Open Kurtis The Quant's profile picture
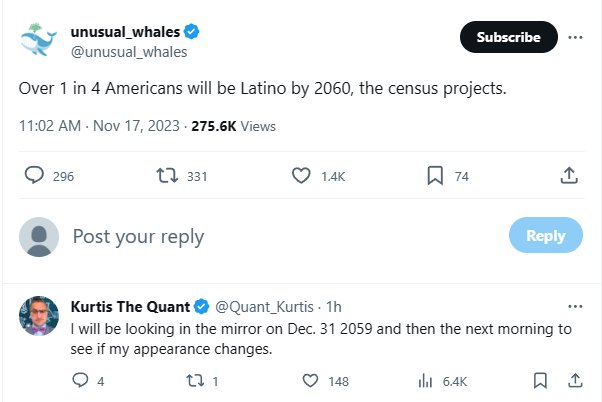 click(x=39, y=316)
